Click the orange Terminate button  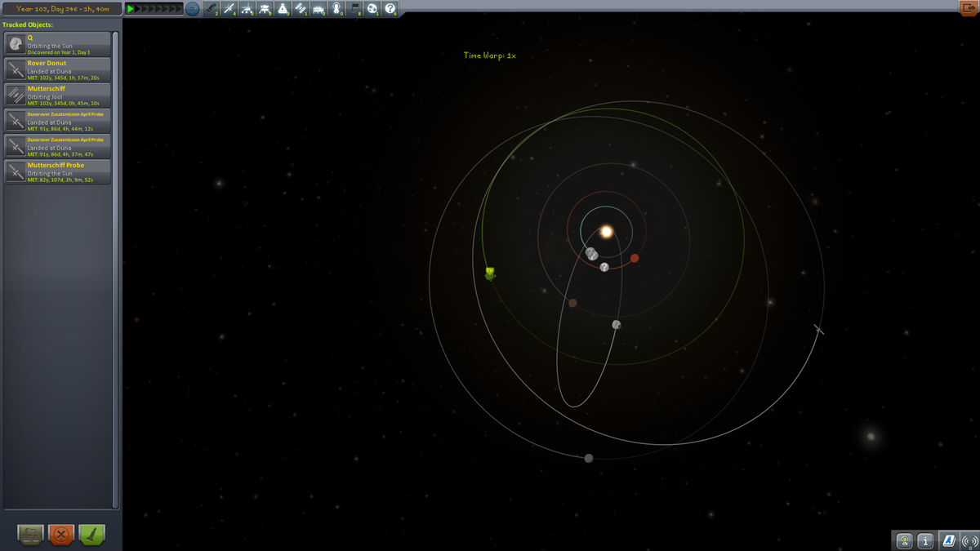click(61, 535)
